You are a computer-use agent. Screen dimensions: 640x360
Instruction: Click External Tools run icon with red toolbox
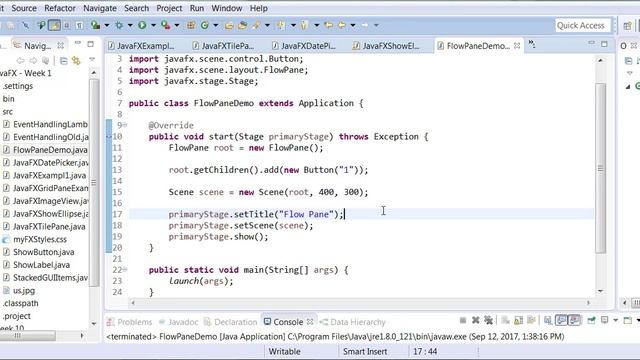165,25
